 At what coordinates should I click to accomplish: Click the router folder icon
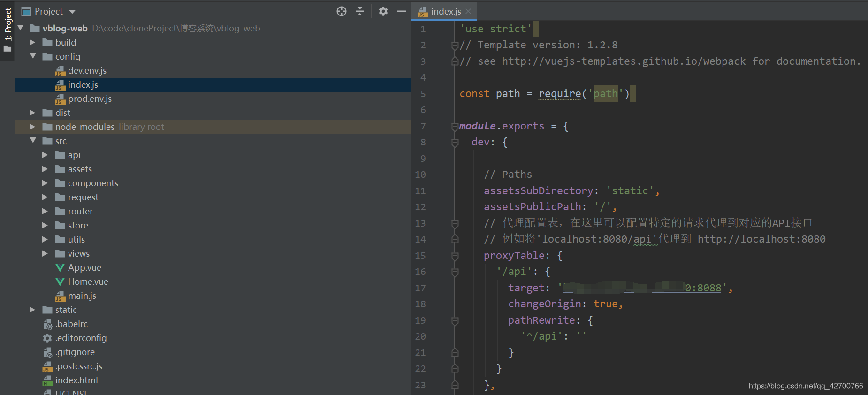[60, 211]
